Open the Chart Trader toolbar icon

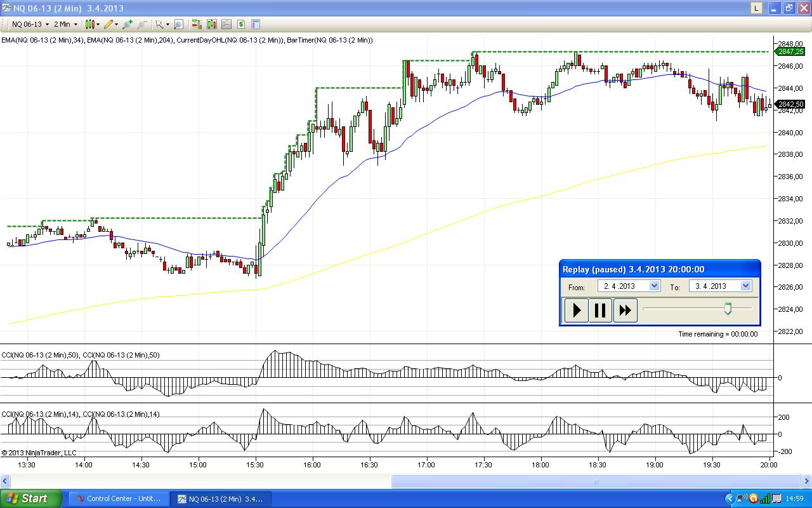tap(197, 24)
